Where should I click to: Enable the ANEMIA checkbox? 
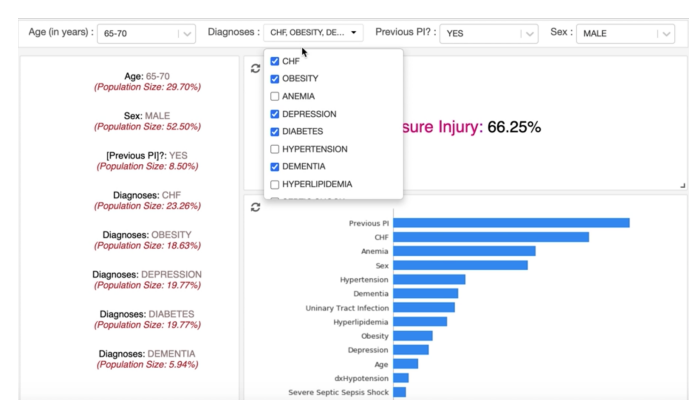coord(275,97)
